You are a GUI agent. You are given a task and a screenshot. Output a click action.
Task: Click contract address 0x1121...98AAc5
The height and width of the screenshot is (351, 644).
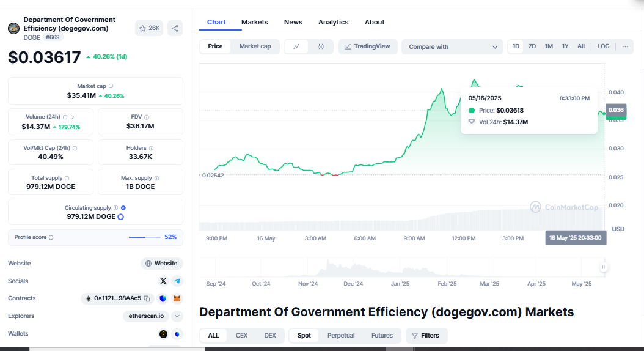[x=117, y=298]
